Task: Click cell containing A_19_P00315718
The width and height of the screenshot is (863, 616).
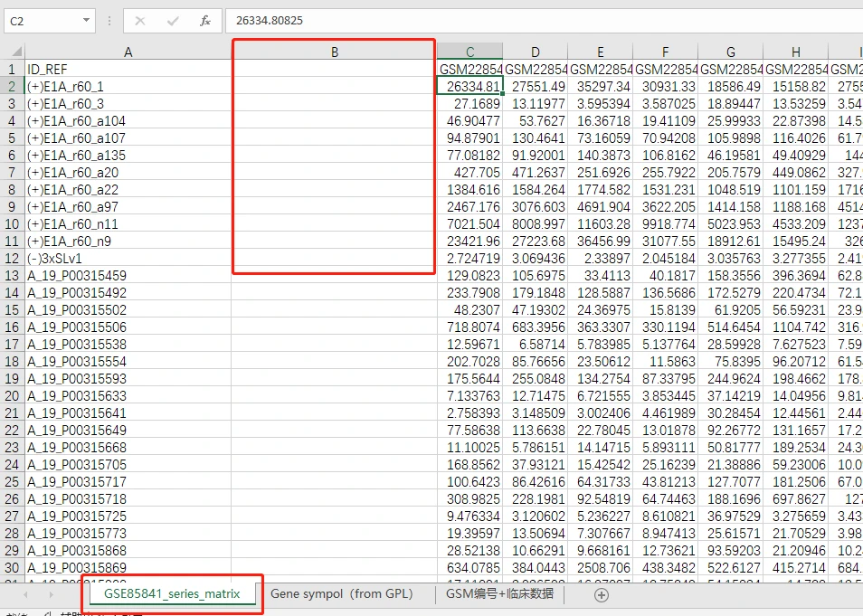Action: point(128,498)
